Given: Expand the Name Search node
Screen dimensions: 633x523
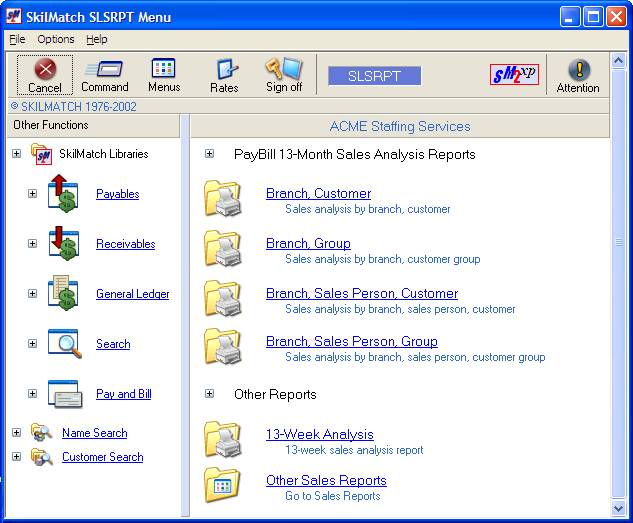Looking at the screenshot, I should [16, 433].
